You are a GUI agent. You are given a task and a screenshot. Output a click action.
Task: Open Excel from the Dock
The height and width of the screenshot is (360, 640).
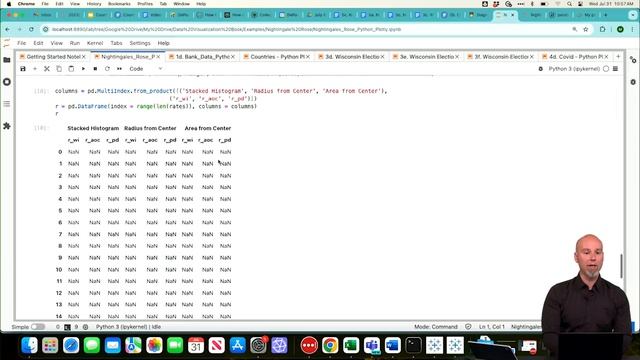(x=351, y=346)
